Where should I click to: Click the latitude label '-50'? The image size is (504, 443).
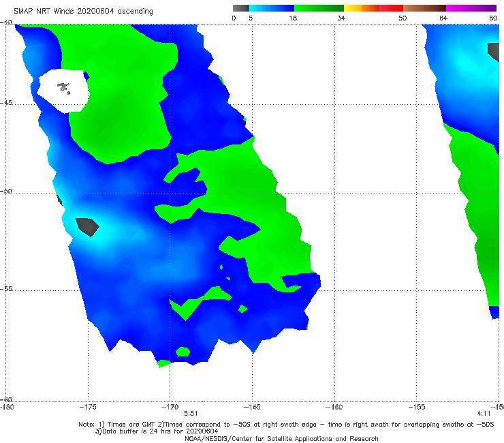(x=6, y=191)
